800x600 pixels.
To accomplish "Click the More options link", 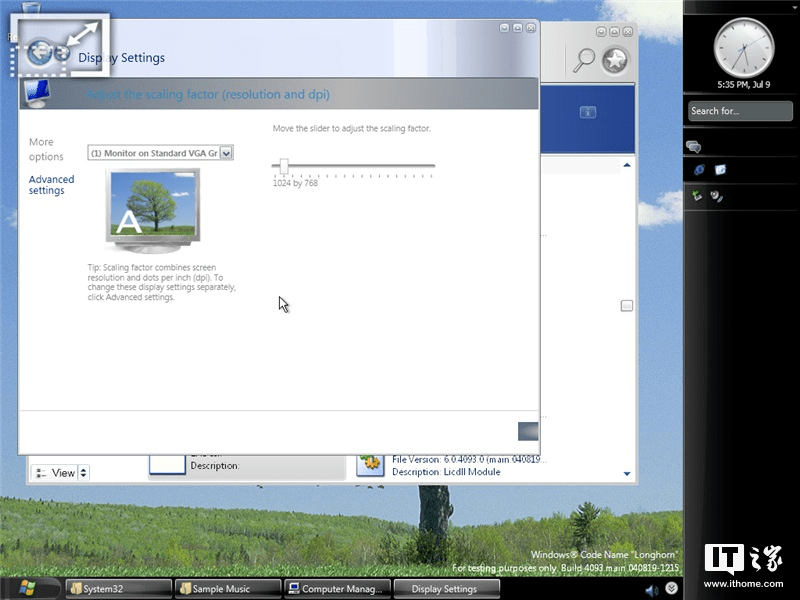I will click(40, 148).
